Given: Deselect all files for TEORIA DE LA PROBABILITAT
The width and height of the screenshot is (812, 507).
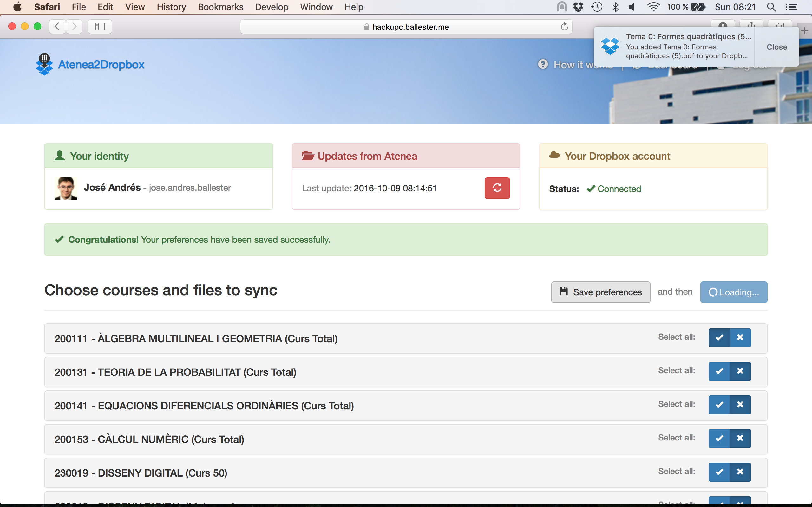Looking at the screenshot, I should [x=740, y=371].
